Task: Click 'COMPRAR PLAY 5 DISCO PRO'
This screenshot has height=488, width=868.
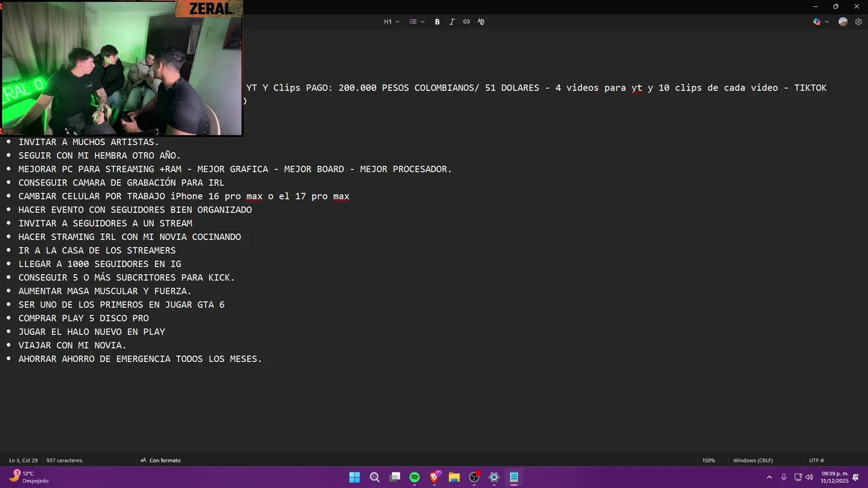Action: [83, 318]
